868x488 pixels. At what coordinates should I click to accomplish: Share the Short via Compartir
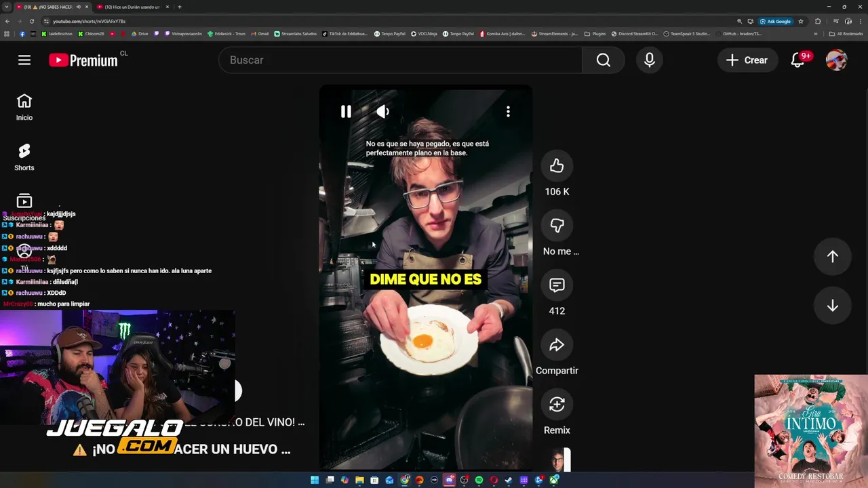point(557,345)
